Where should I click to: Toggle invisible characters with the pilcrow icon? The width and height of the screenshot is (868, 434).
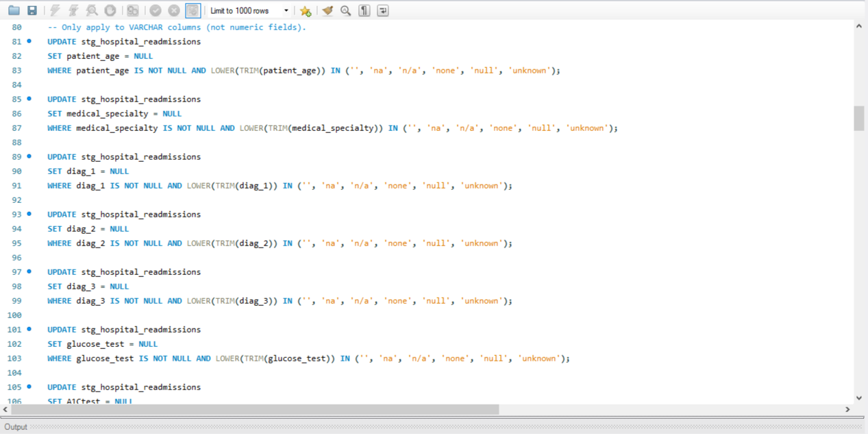click(364, 10)
